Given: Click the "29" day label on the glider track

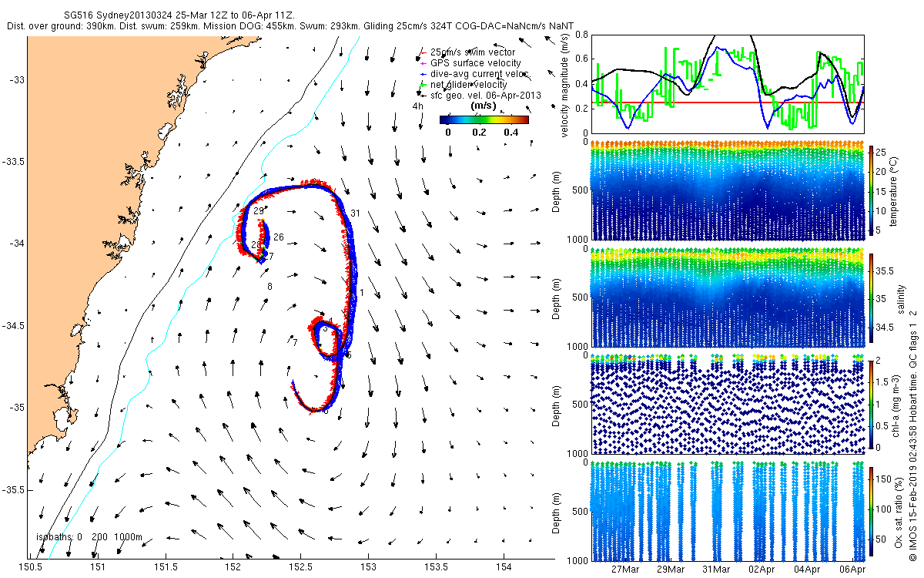Looking at the screenshot, I should [258, 210].
